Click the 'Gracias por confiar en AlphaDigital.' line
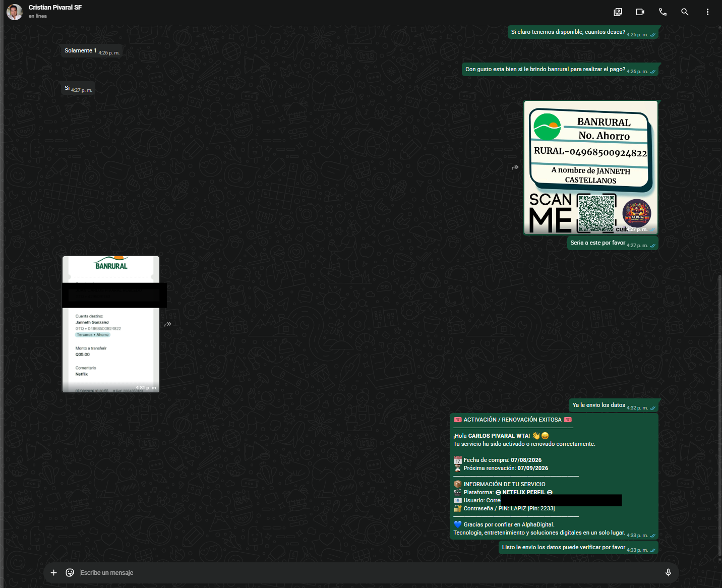The image size is (722, 588). [x=504, y=524]
